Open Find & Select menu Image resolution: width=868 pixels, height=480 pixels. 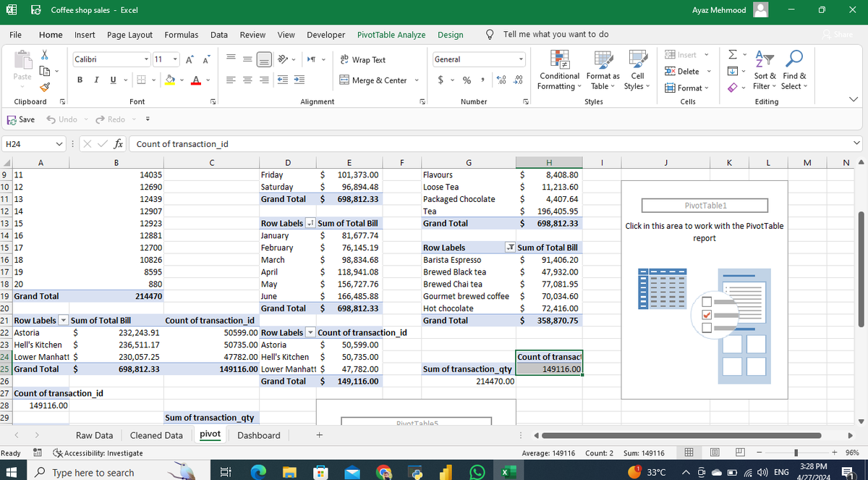[x=794, y=70]
